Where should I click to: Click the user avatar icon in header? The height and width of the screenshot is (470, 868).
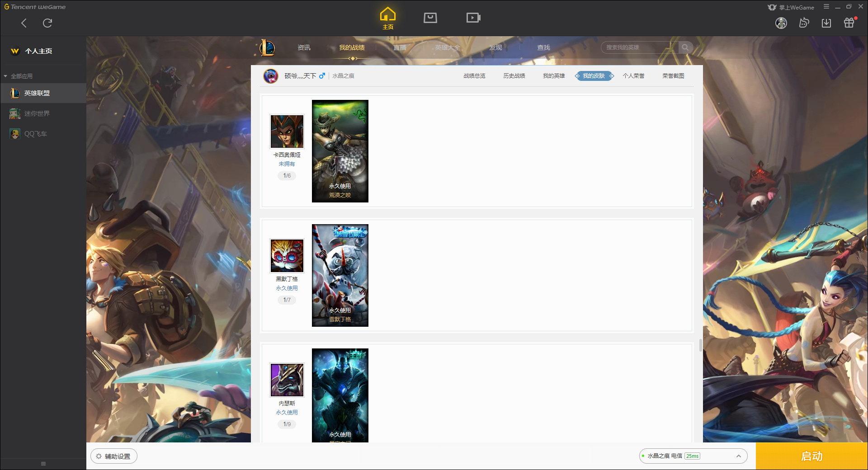(x=781, y=23)
